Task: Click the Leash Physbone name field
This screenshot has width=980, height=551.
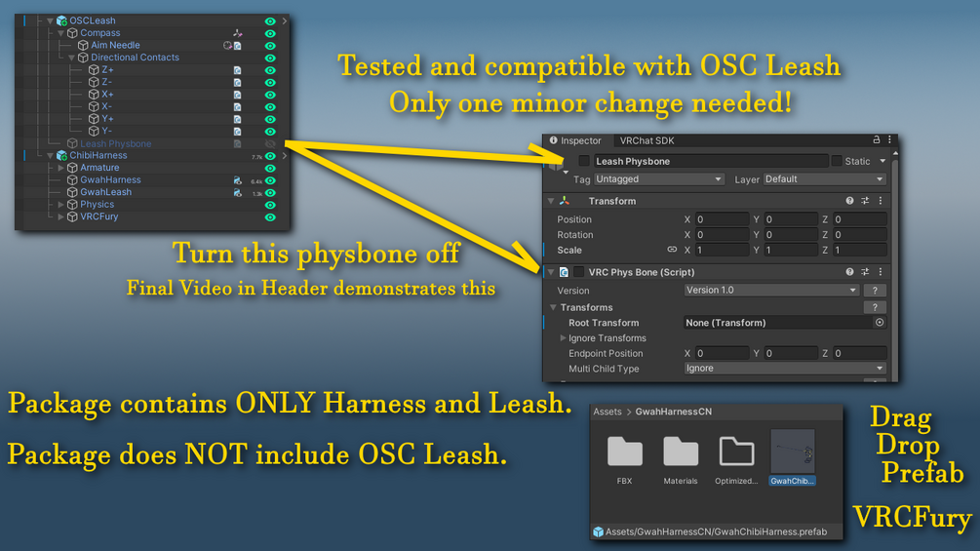Action: [x=711, y=161]
